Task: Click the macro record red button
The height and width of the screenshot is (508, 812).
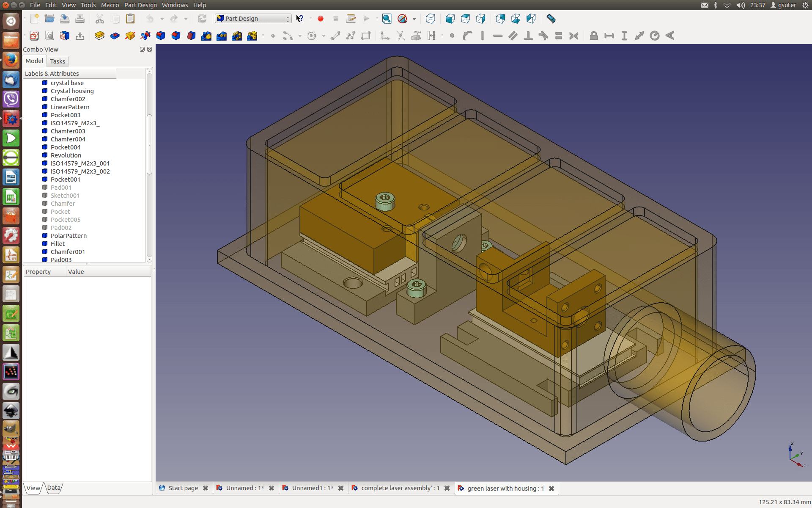Action: tap(321, 19)
